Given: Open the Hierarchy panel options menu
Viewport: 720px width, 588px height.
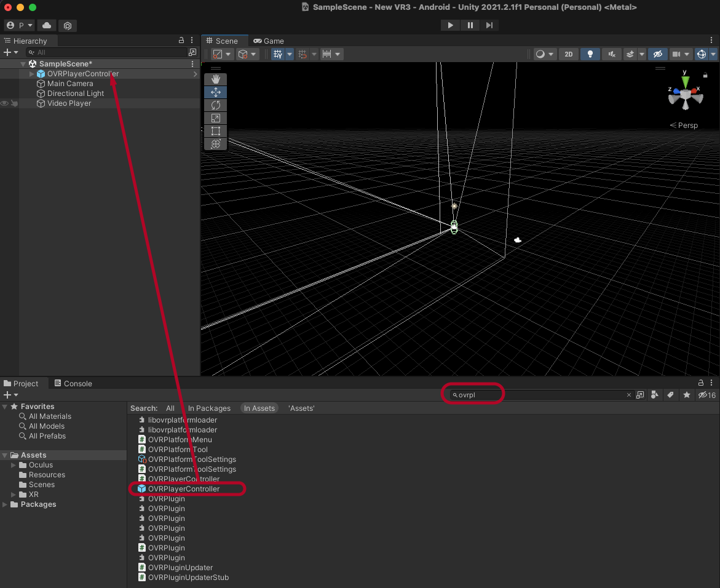Looking at the screenshot, I should coord(192,41).
